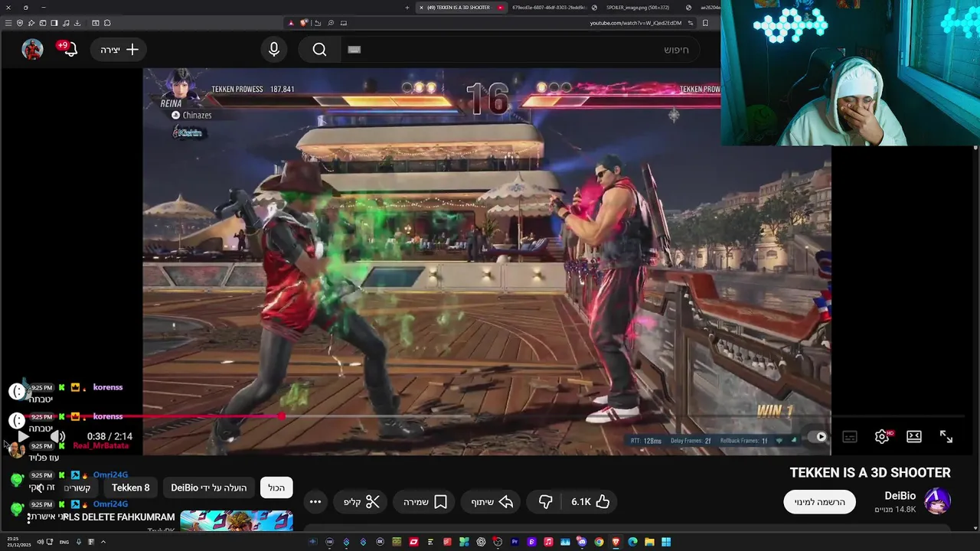Open the account avatar menu
Image resolution: width=980 pixels, height=551 pixels.
coord(32,50)
